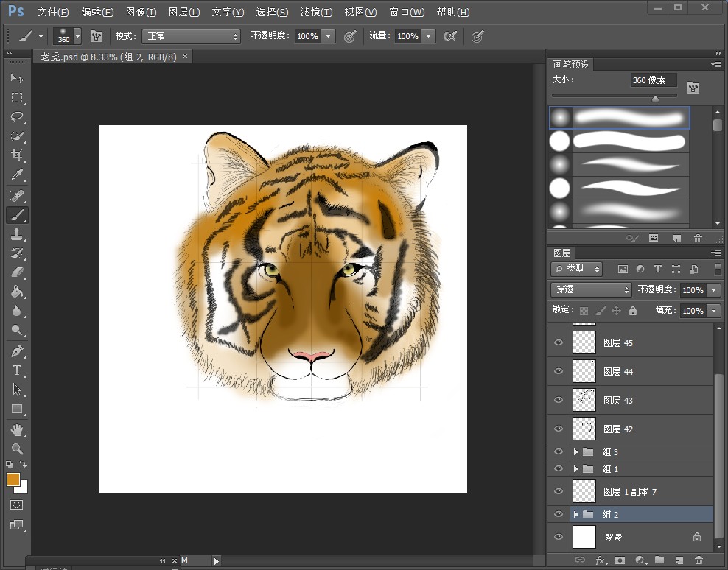Open the 滤镜(T) menu
Image resolution: width=728 pixels, height=570 pixels.
tap(316, 13)
